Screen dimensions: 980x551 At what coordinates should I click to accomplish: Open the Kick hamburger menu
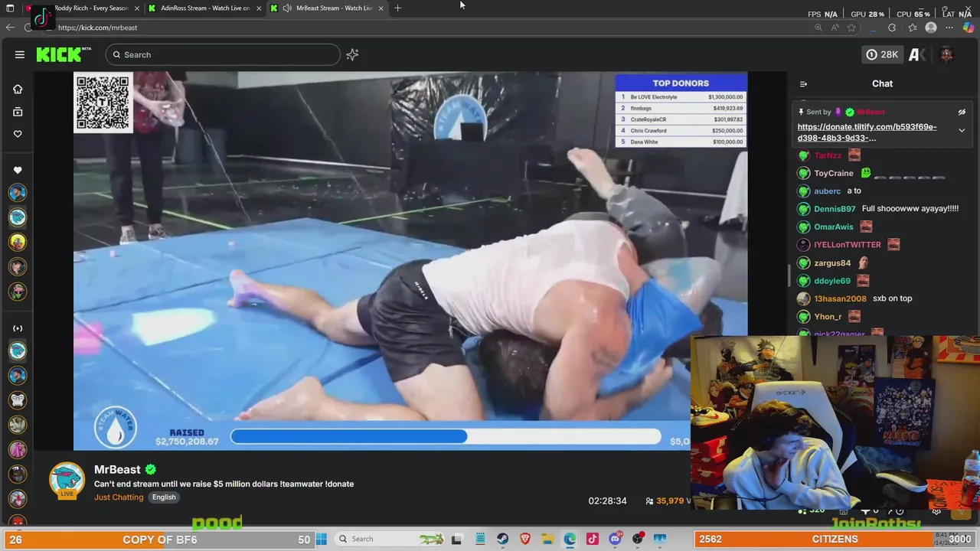(x=20, y=54)
